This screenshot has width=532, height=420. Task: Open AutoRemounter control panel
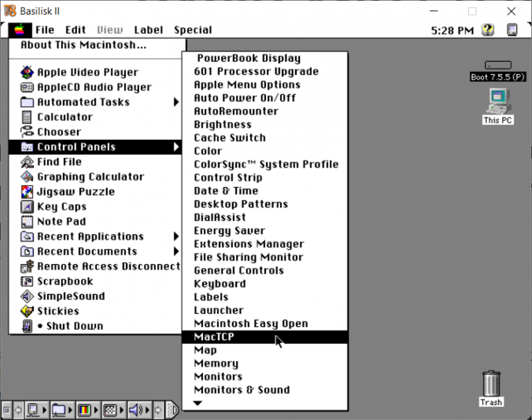pos(265,111)
